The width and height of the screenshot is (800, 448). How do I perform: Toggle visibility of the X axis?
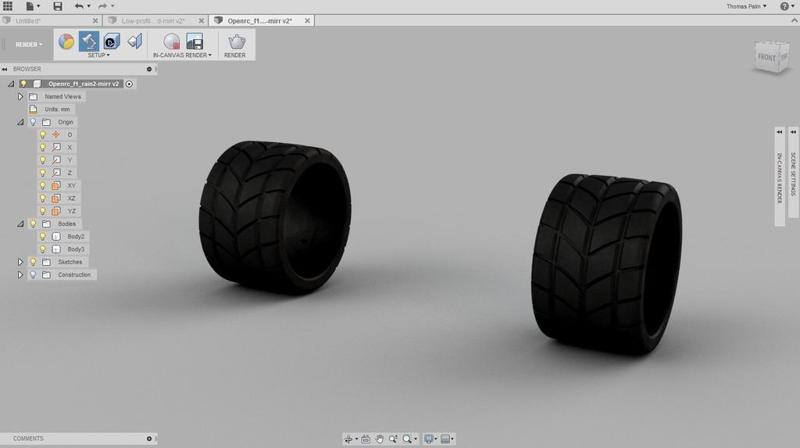43,147
